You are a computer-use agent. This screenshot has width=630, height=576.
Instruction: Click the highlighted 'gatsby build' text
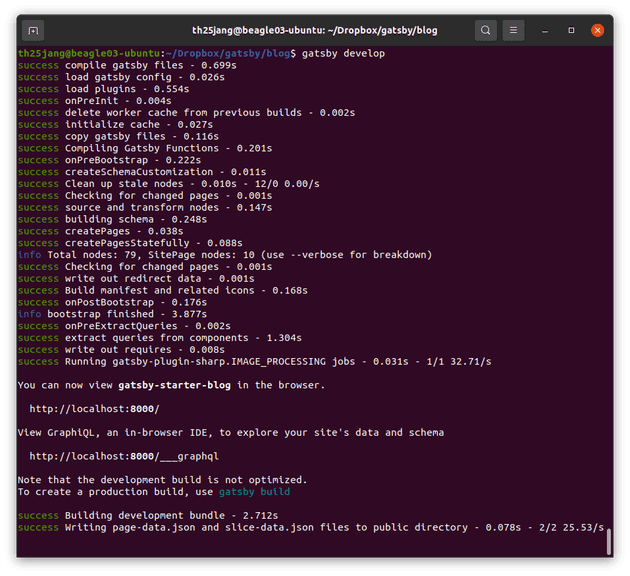coord(255,491)
